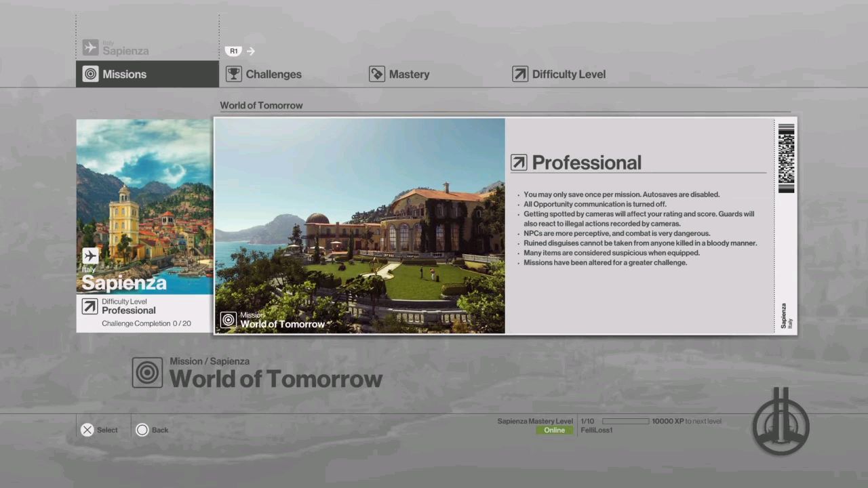868x488 pixels.
Task: Click the airplane icon beside Sapienza breadcrumb
Action: pyautogui.click(x=90, y=47)
